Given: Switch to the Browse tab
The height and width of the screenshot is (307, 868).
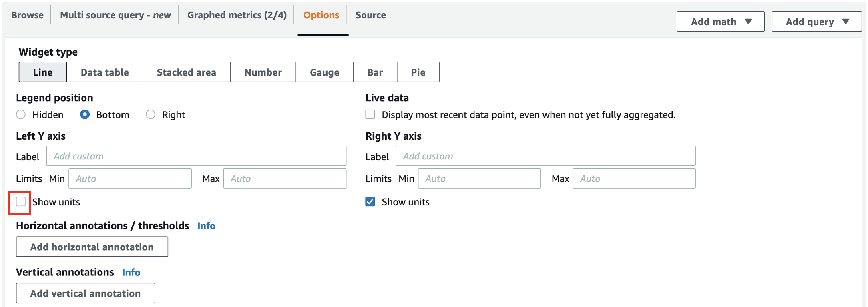Looking at the screenshot, I should coord(27,15).
